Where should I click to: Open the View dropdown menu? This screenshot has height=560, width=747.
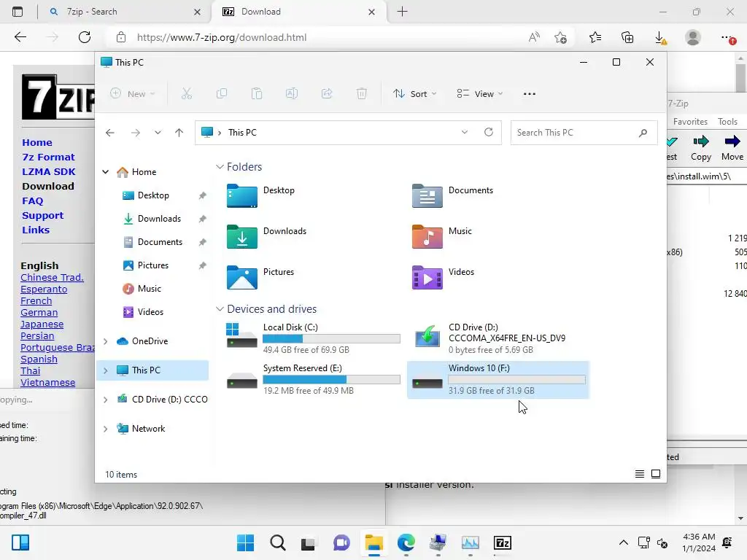pyautogui.click(x=479, y=94)
